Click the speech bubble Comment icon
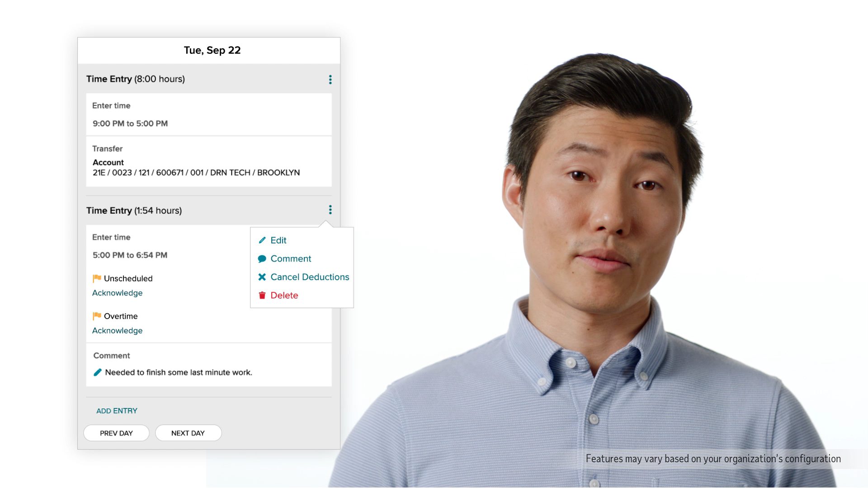The height and width of the screenshot is (488, 868). [x=262, y=259]
